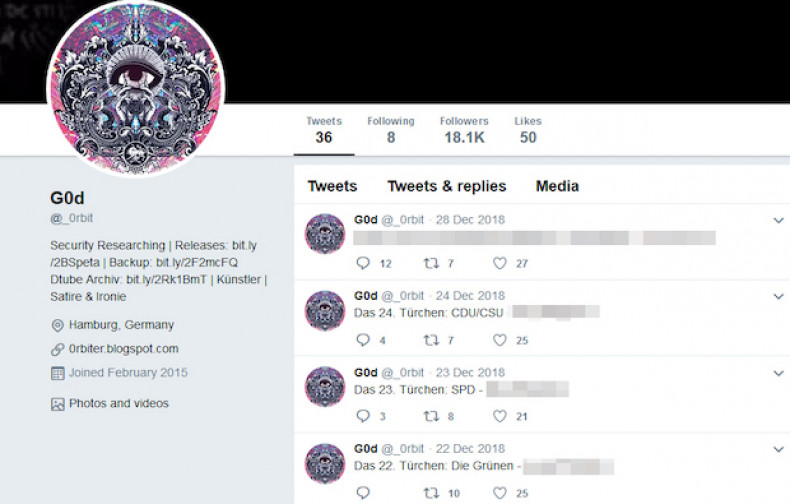Click the reply icon on the 28 Dec tweet
This screenshot has width=790, height=504.
[363, 263]
